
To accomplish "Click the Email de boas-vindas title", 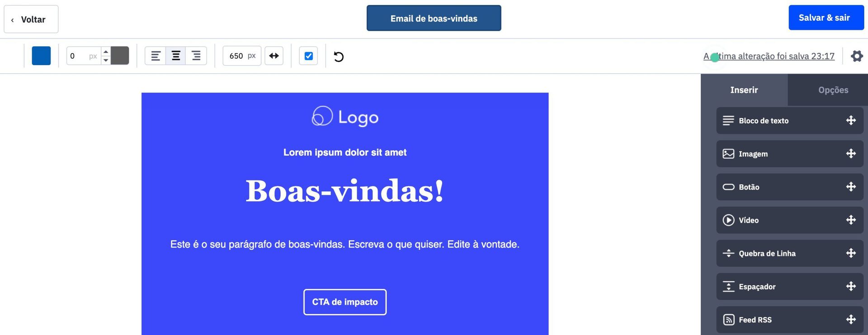I will coord(434,19).
